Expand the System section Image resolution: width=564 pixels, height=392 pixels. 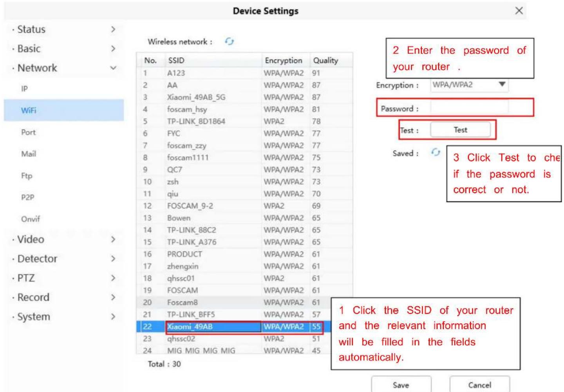[x=64, y=316]
